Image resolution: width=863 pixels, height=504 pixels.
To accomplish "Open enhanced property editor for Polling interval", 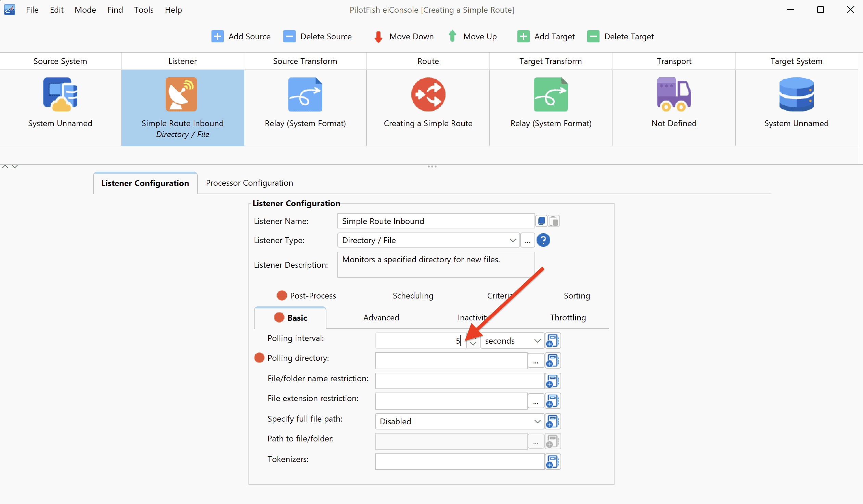I will point(553,341).
